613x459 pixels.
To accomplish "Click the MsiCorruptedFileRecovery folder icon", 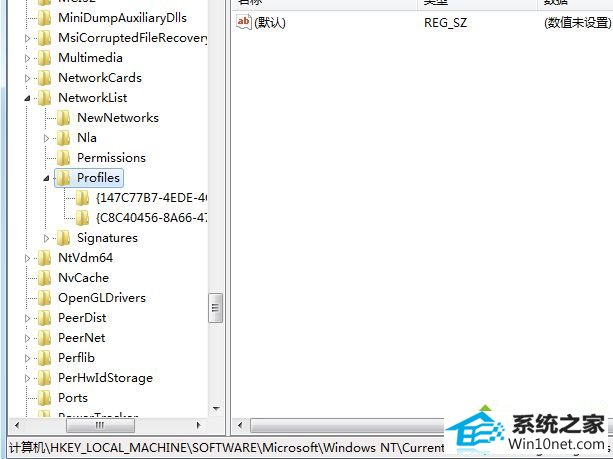I will click(44, 38).
